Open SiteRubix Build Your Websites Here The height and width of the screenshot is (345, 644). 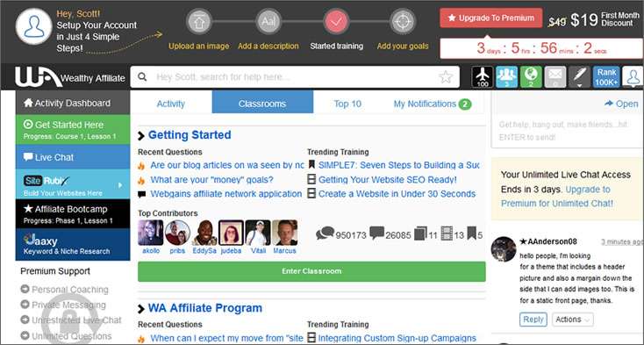pyautogui.click(x=73, y=184)
